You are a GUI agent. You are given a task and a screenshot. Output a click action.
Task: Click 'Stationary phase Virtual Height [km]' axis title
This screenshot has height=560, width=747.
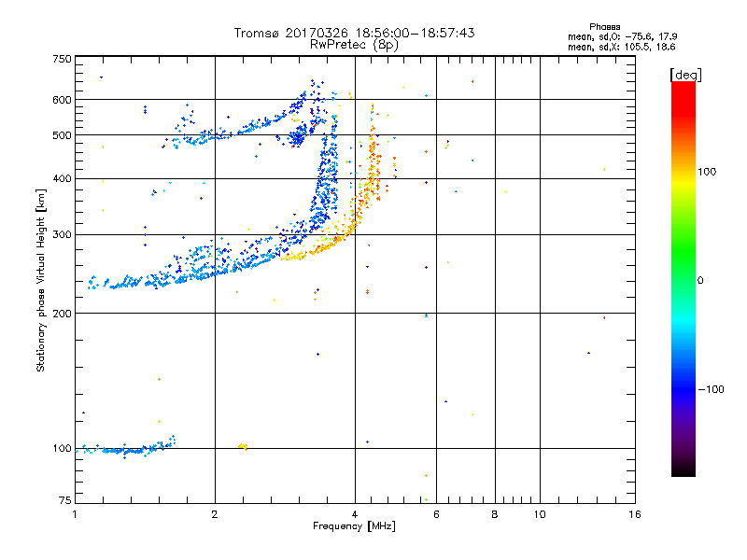(41, 280)
